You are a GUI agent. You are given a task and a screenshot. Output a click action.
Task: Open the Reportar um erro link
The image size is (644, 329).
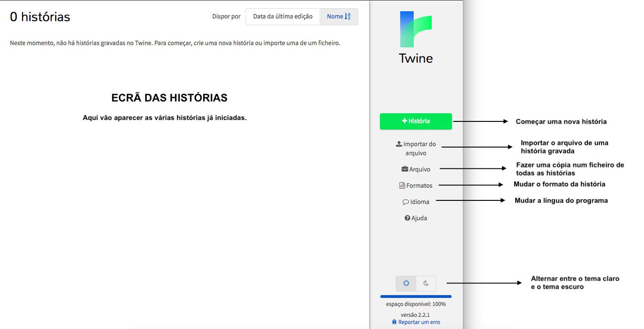pos(419,322)
